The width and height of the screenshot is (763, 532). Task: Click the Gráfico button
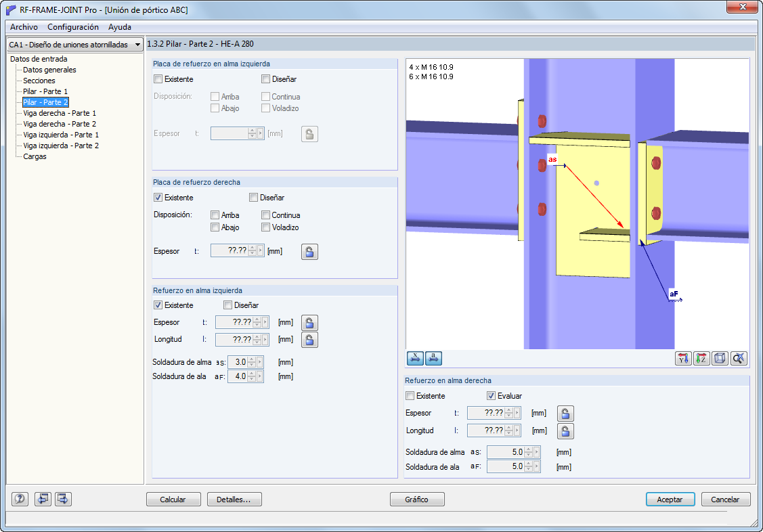pyautogui.click(x=417, y=500)
